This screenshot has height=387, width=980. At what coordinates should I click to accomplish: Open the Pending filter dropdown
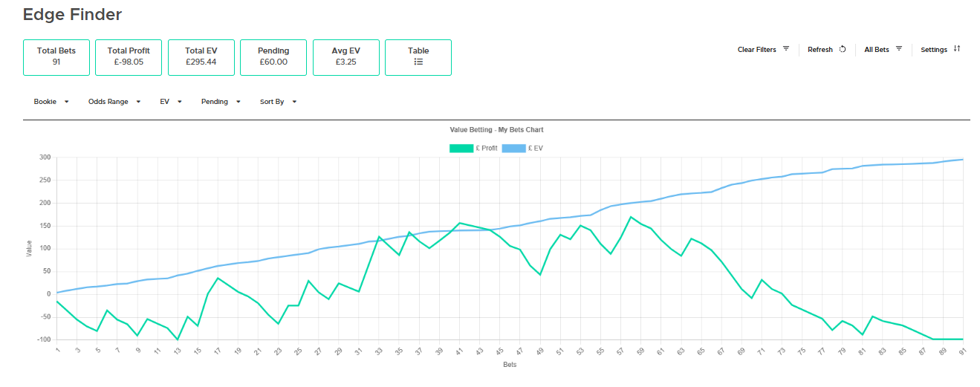[x=221, y=102]
